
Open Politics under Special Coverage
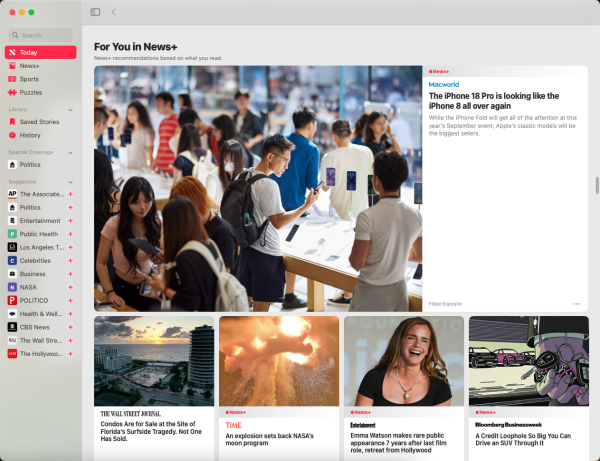[41, 165]
